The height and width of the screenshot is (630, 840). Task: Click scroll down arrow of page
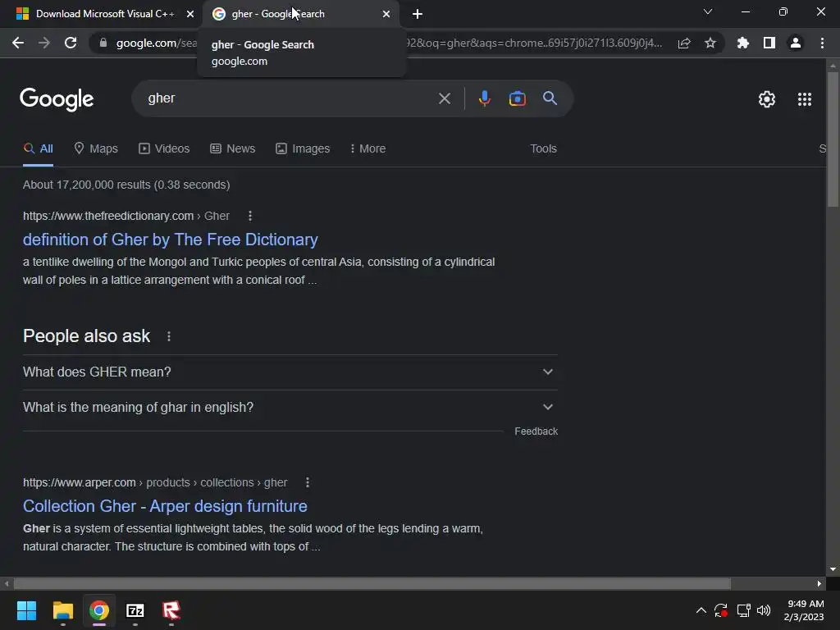pos(833,569)
